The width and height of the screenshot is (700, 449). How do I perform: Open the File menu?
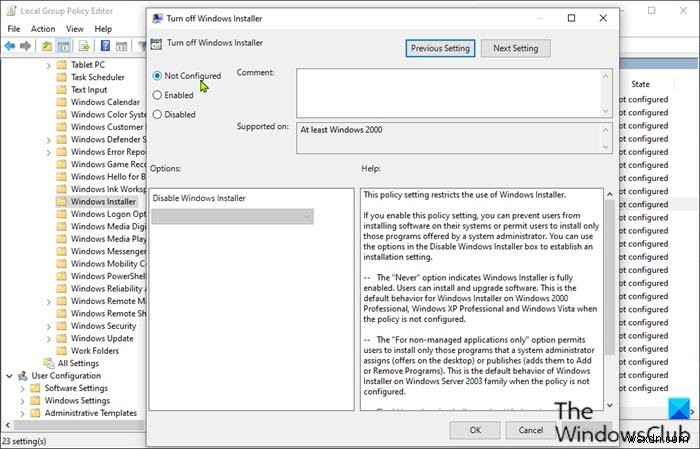pos(14,29)
